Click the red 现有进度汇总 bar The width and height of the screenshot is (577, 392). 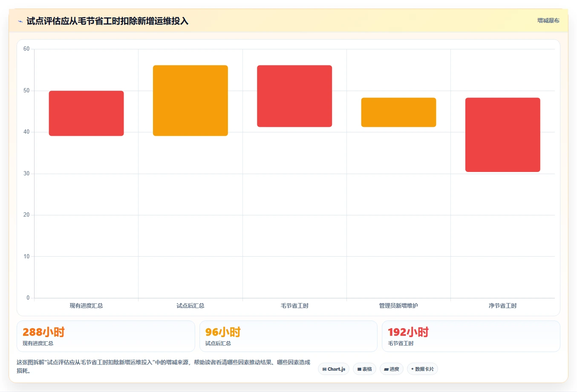[87, 113]
